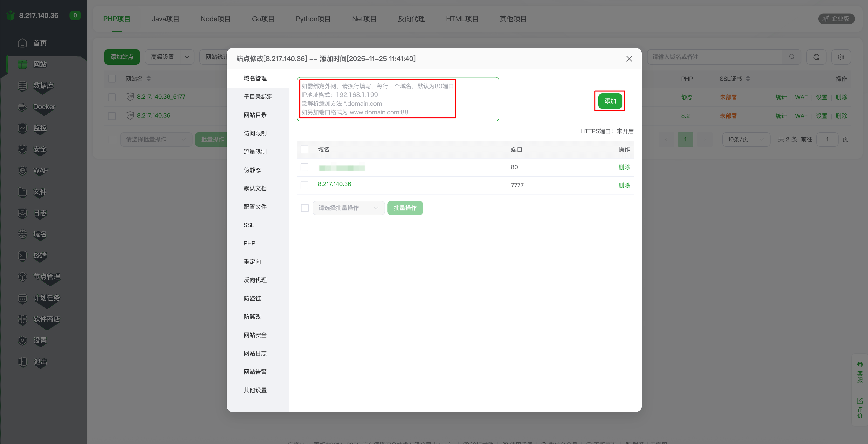Click the Docker icon in the sidebar
The image size is (868, 444).
[22, 107]
